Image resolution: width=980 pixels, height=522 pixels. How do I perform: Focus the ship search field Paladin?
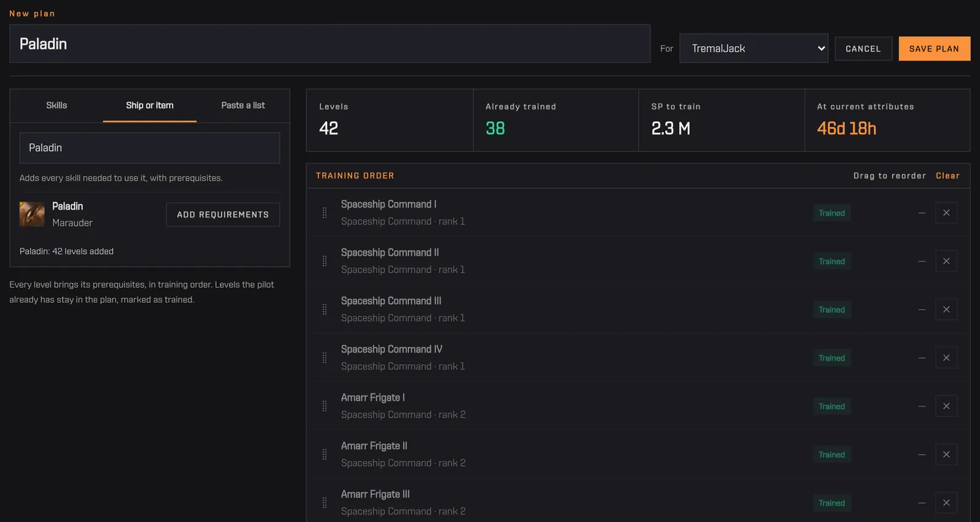pos(149,148)
